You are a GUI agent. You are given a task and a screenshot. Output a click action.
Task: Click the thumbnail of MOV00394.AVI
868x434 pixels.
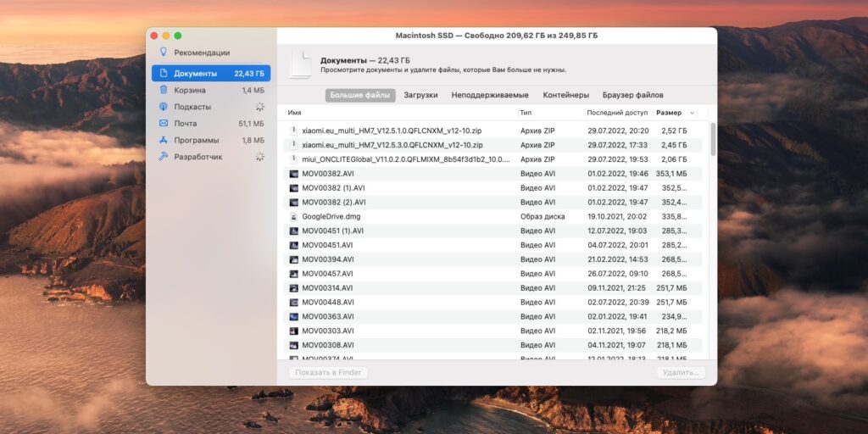pyautogui.click(x=294, y=259)
